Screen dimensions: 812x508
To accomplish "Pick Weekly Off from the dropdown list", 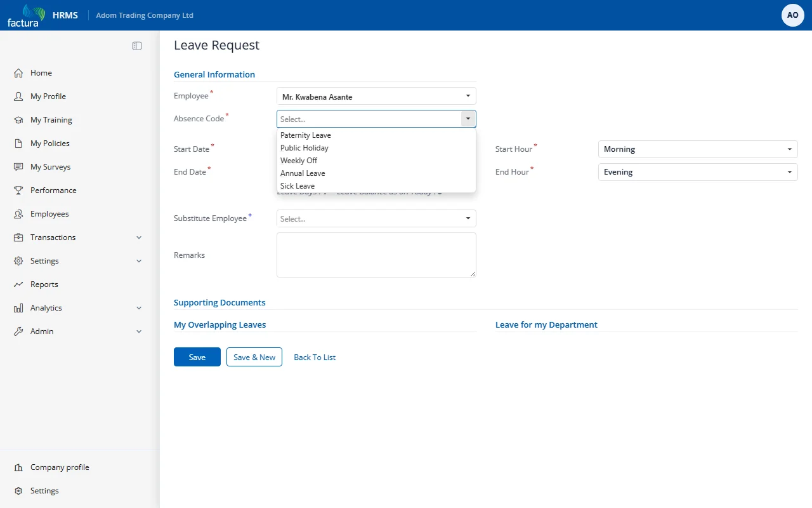I will pyautogui.click(x=376, y=161).
